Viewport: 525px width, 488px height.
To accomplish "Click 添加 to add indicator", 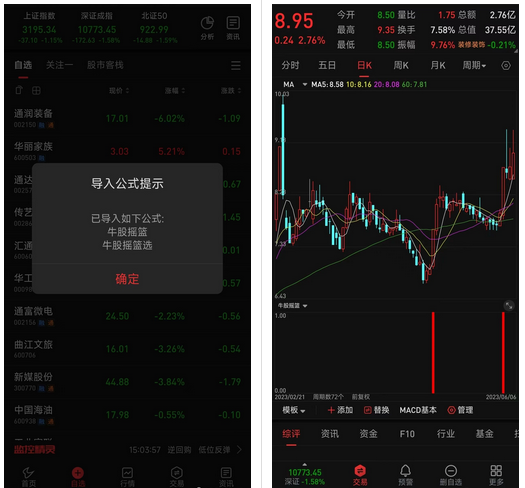I will point(340,410).
